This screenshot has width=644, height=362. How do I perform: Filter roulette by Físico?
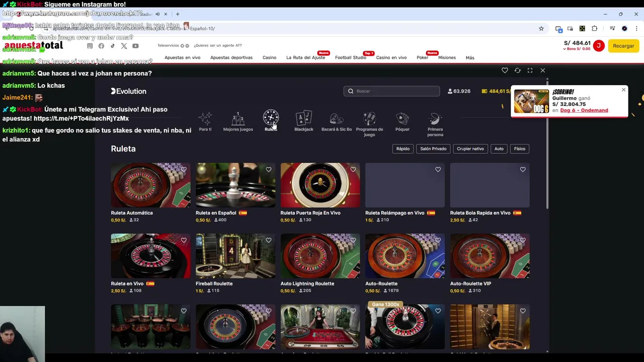(520, 149)
